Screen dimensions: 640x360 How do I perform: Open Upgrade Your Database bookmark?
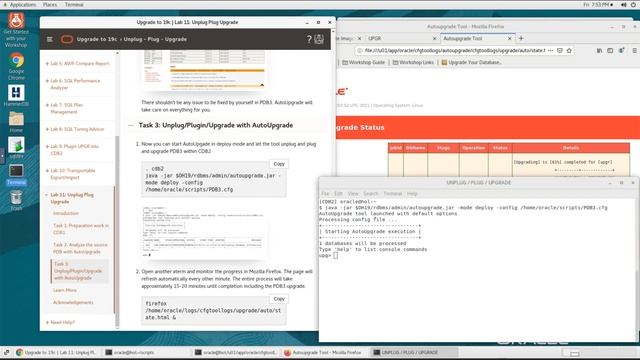(x=471, y=62)
